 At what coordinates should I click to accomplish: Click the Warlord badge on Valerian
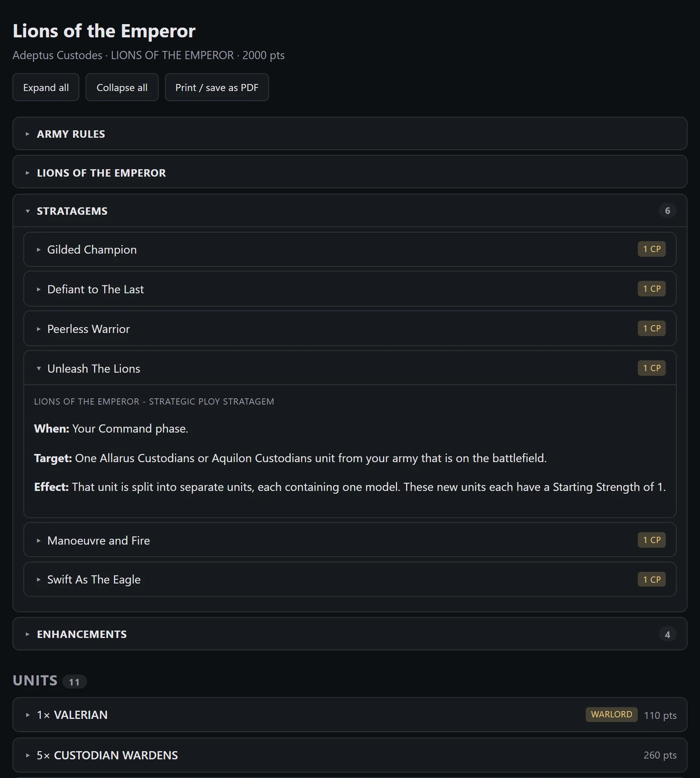coord(611,714)
